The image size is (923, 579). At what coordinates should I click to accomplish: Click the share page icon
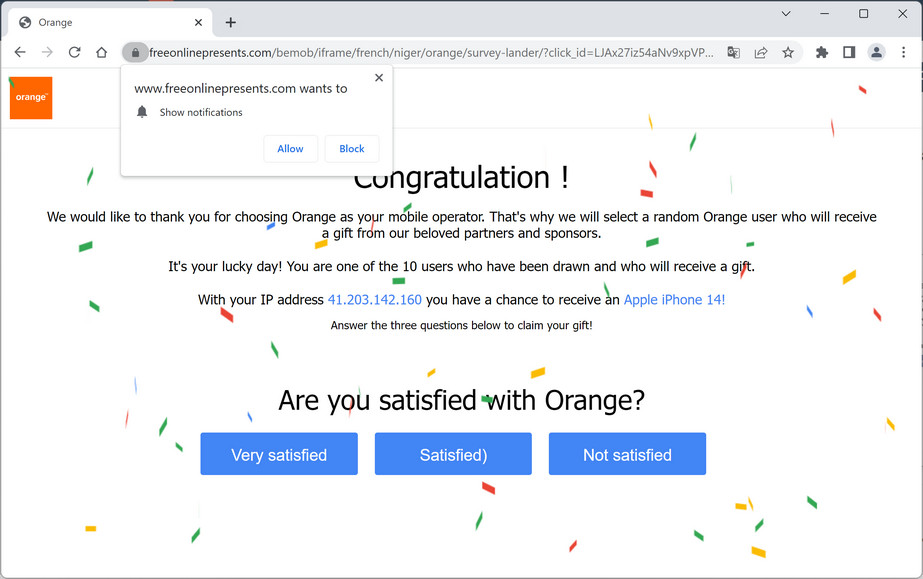[x=760, y=52]
